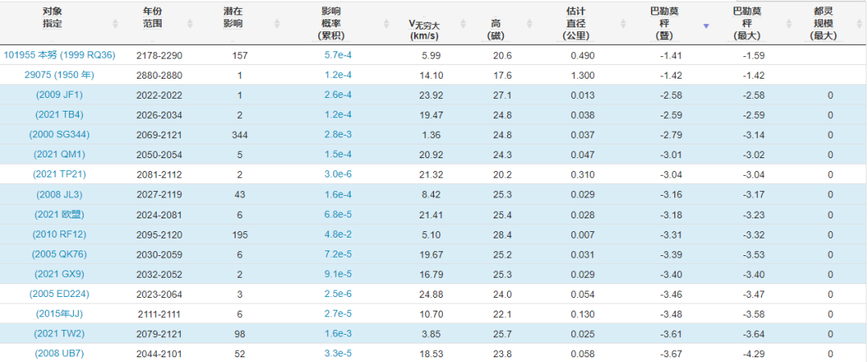Click impact probability 3.3e-5
Viewport: 868px width, 362px height.
tap(338, 353)
